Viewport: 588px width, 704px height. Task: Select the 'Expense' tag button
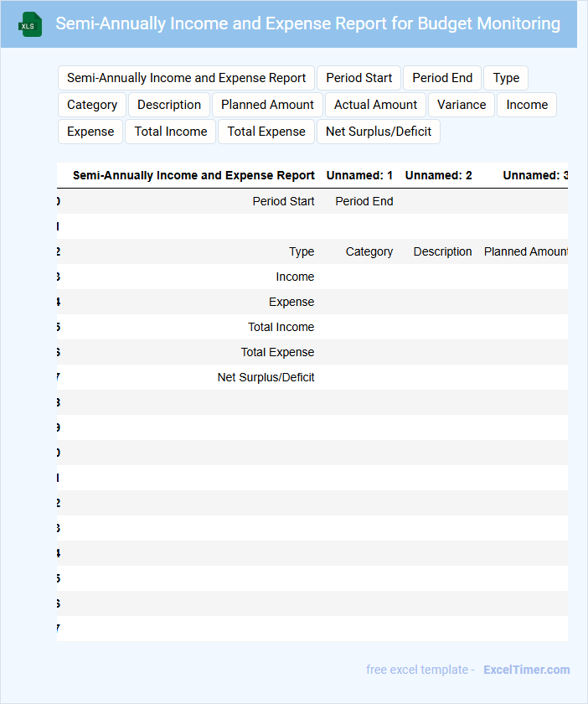(90, 132)
